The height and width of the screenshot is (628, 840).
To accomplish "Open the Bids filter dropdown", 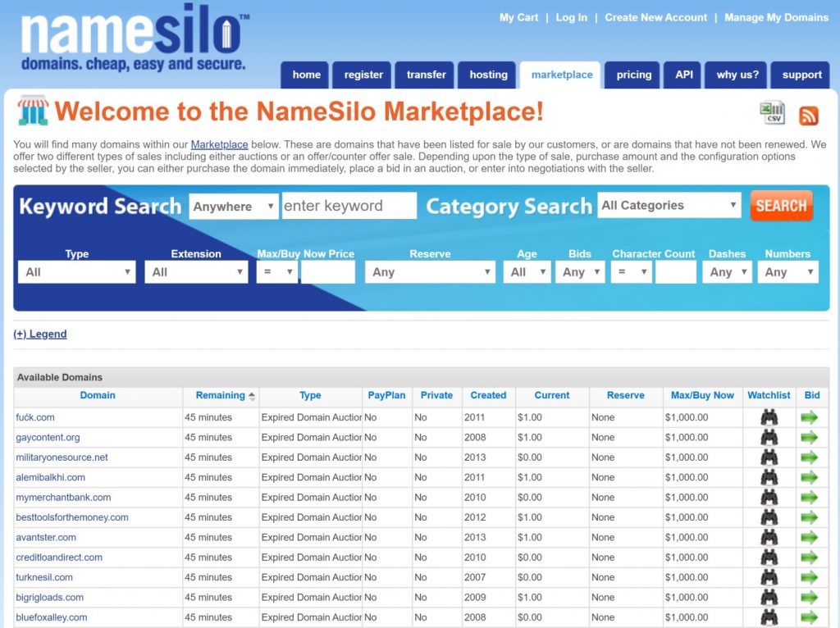I will [580, 272].
